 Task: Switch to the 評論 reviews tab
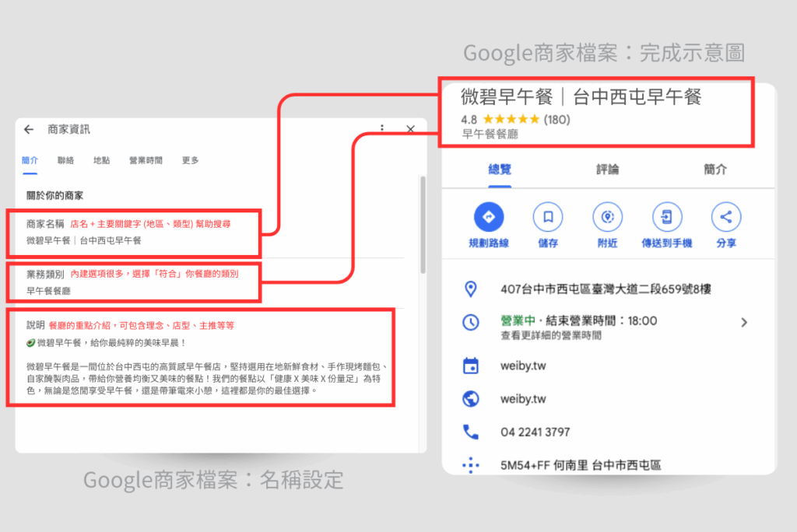[607, 170]
